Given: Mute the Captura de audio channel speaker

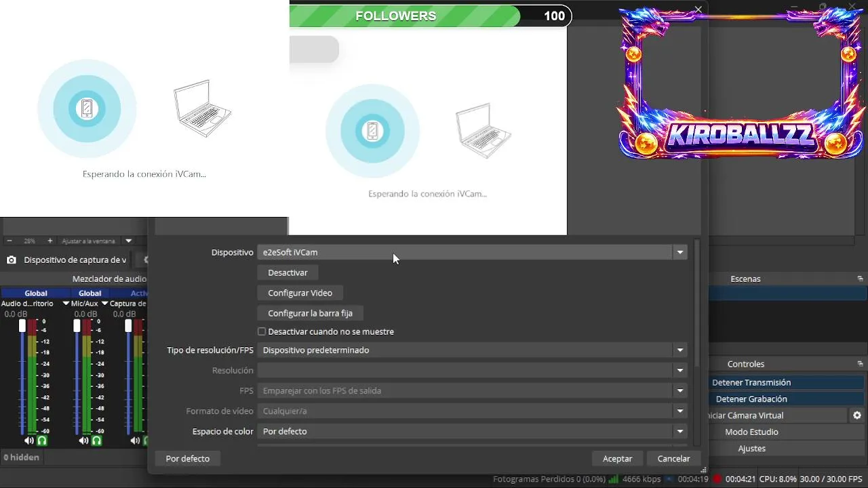Looking at the screenshot, I should click(x=136, y=441).
